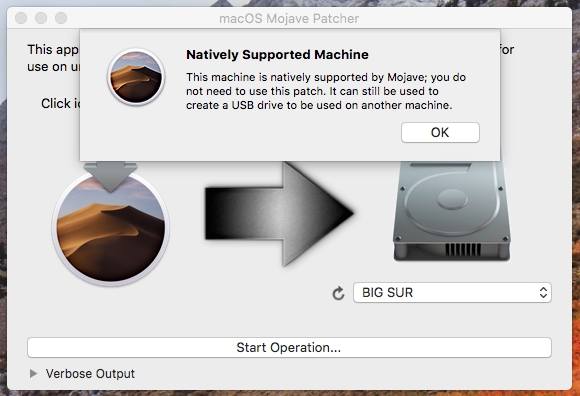Click Start Operation button

tap(289, 347)
